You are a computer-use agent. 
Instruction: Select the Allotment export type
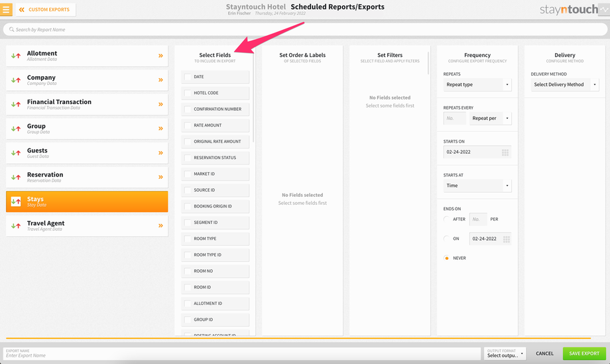click(87, 56)
